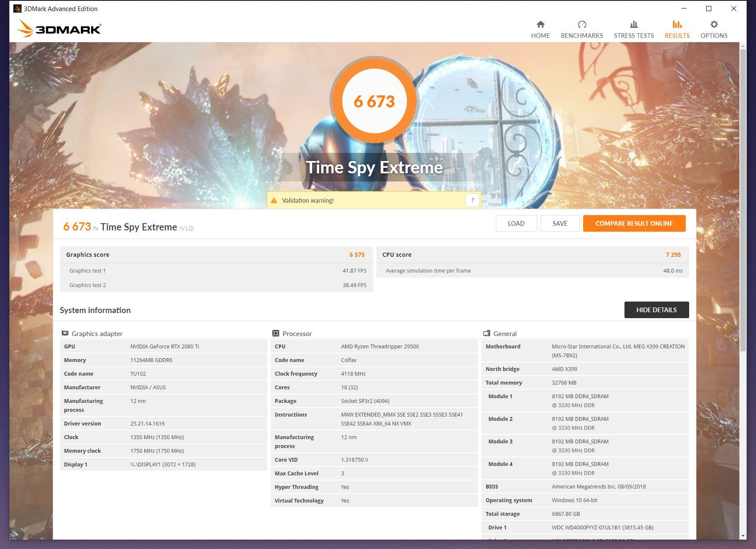This screenshot has width=756, height=549.
Task: Open validation warning help question mark
Action: pyautogui.click(x=472, y=200)
